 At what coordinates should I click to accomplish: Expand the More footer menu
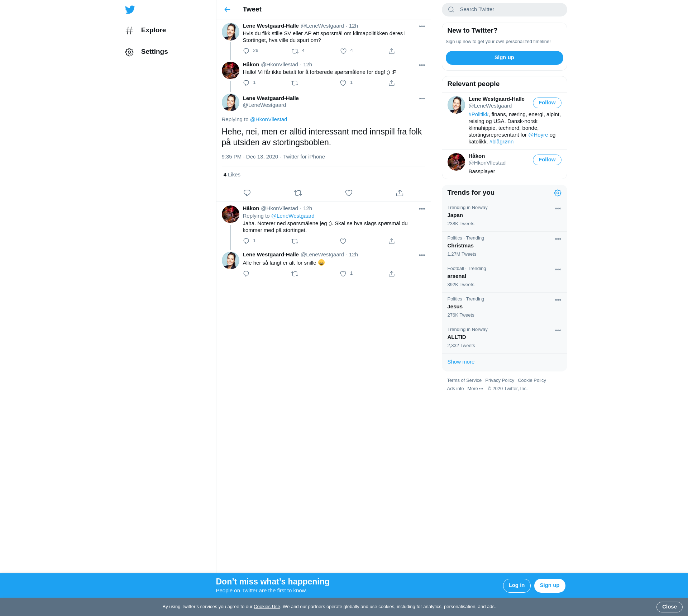(x=475, y=389)
